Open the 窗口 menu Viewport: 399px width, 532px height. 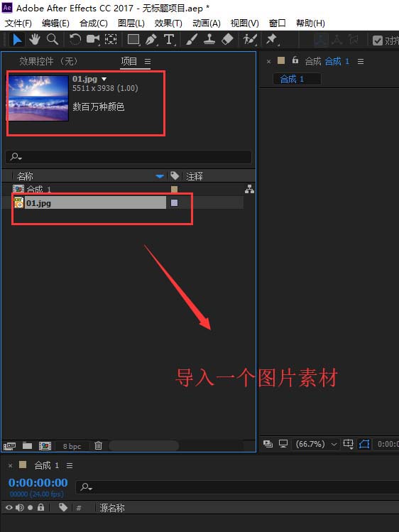(278, 23)
